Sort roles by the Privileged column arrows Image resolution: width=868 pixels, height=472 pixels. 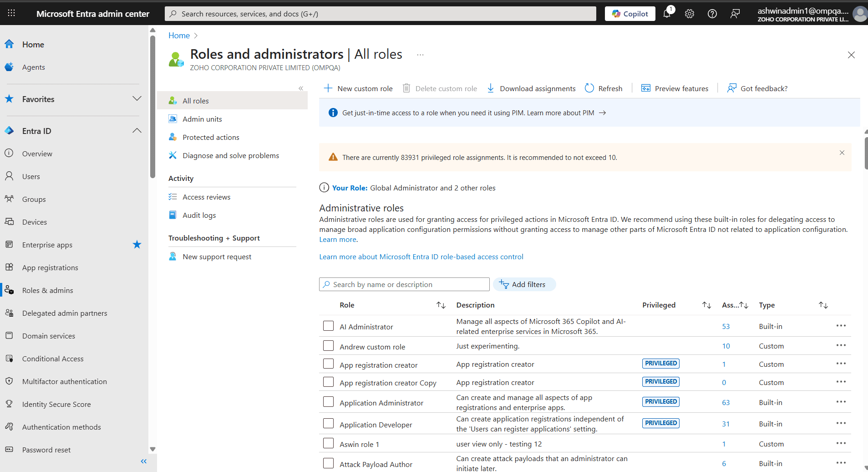[x=706, y=305]
